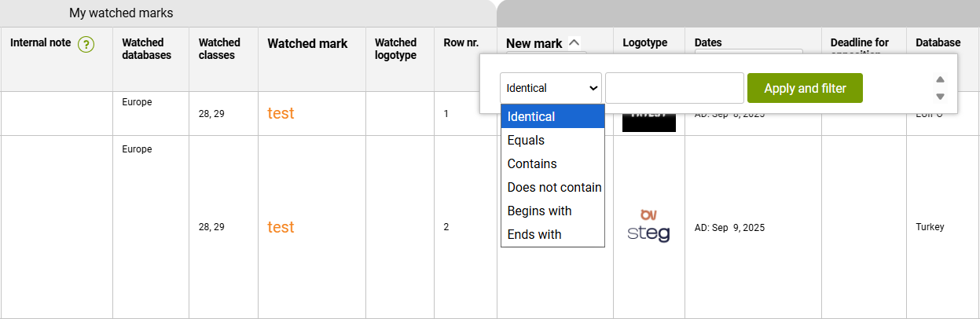Switch to the My watched marks tab
980x319 pixels.
(121, 13)
